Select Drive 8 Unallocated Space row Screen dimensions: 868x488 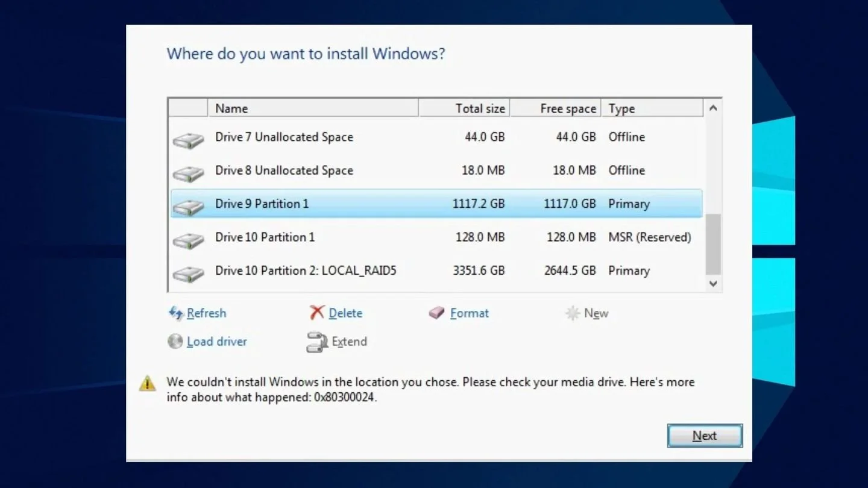pos(437,170)
